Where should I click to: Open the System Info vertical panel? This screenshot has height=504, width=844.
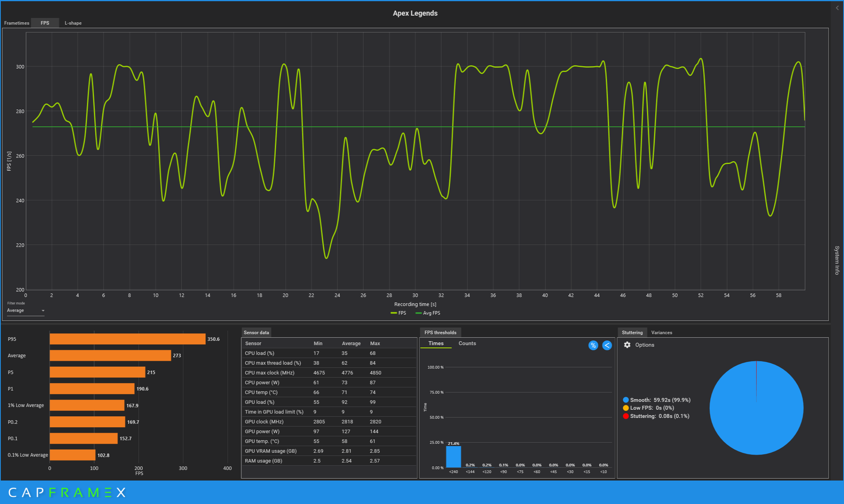click(x=837, y=260)
